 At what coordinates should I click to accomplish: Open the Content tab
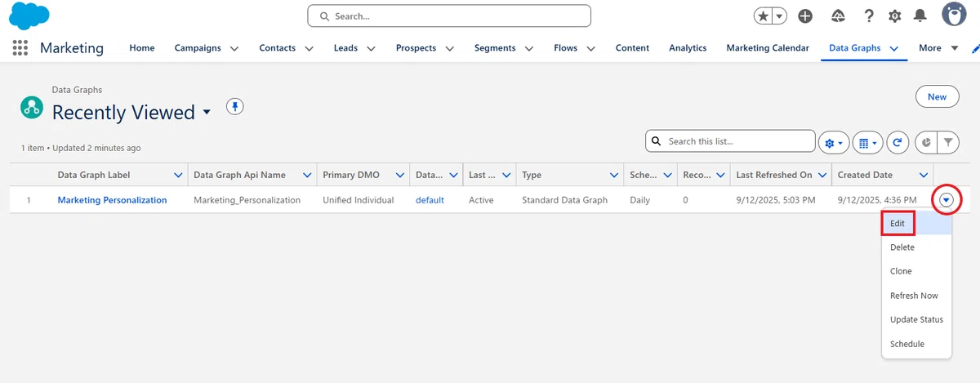coord(632,48)
